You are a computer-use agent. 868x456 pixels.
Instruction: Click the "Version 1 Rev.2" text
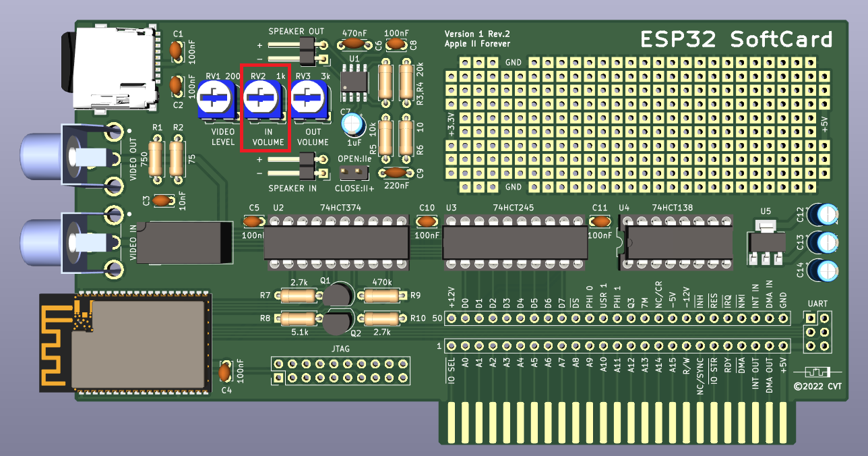click(477, 34)
